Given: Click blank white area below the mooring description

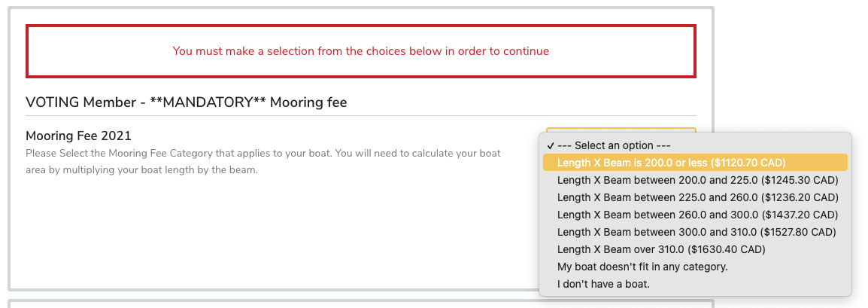Looking at the screenshot, I should coord(263,233).
